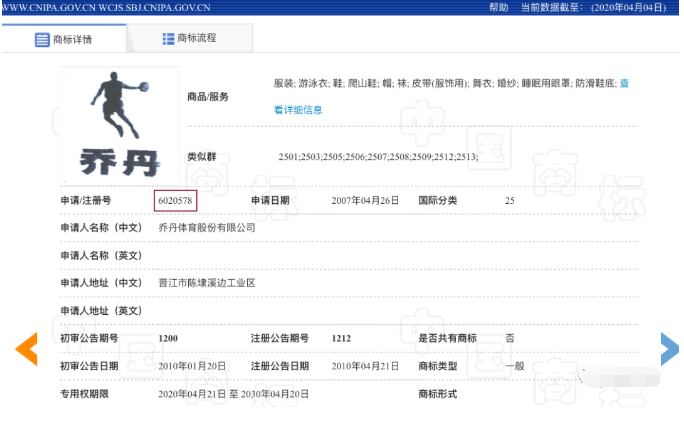Click the WWW.CNIPA.GOV.CN header text
Screen dimensions: 684x424
tap(48, 7)
